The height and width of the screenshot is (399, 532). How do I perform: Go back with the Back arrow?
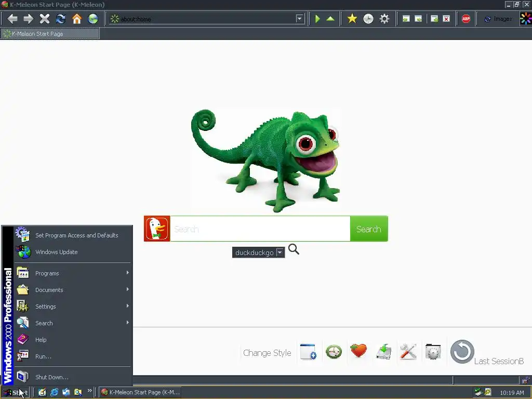click(12, 19)
